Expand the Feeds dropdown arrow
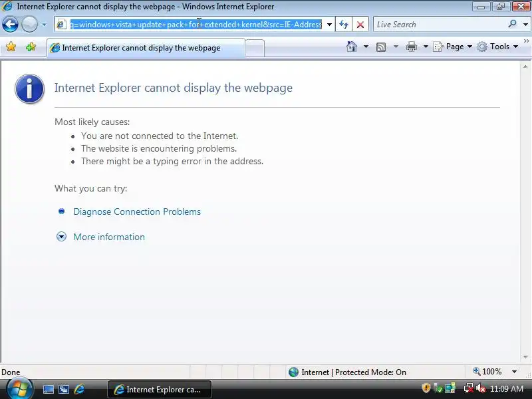Image resolution: width=532 pixels, height=399 pixels. [x=396, y=47]
